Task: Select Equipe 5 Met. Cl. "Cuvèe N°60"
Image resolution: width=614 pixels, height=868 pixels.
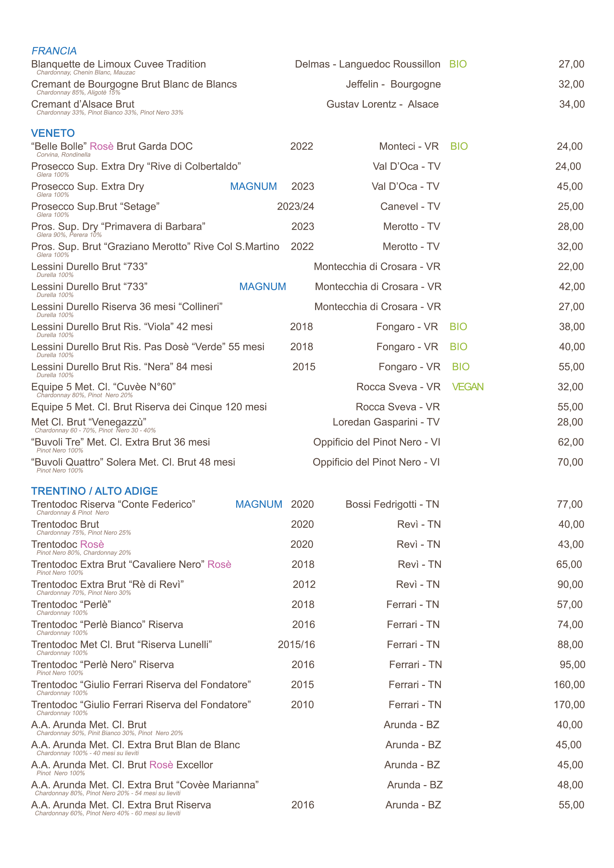Action: point(104,387)
